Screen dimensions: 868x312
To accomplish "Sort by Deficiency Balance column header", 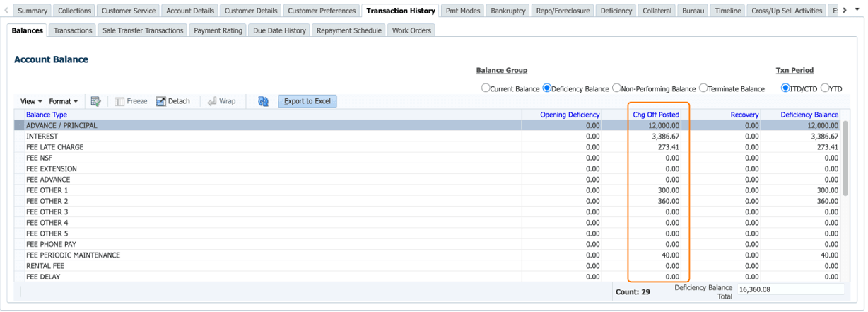I will pyautogui.click(x=809, y=115).
